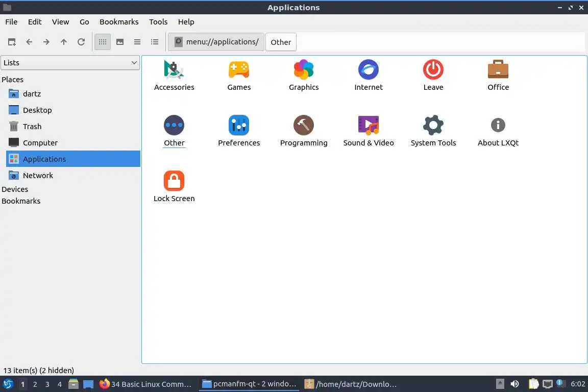The image size is (588, 392).
Task: Select the Leave power icon
Action: (433, 70)
